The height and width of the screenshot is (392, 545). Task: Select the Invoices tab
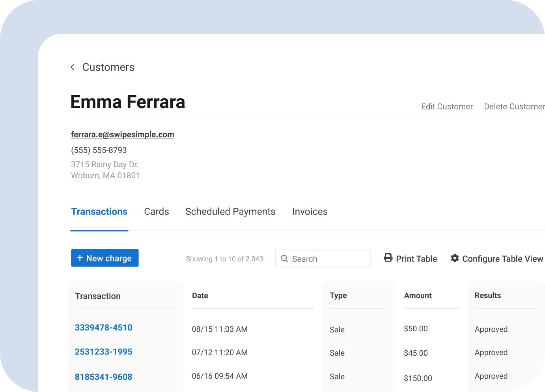(x=310, y=211)
